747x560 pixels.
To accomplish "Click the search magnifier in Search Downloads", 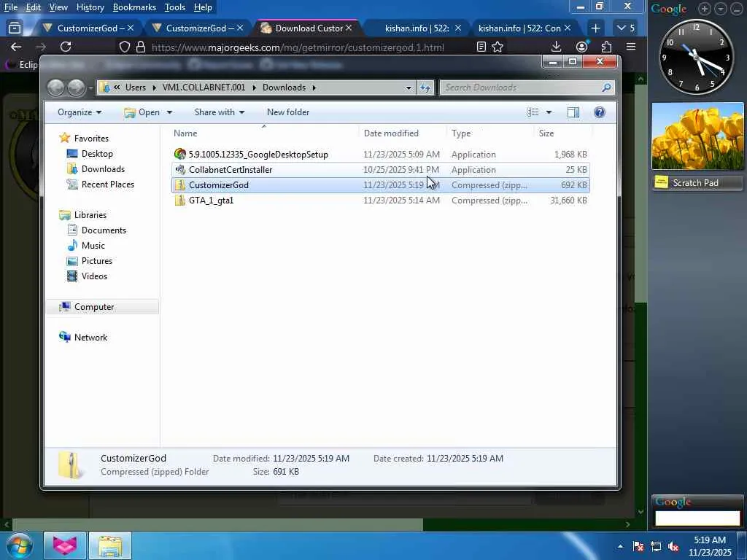I will [x=606, y=87].
